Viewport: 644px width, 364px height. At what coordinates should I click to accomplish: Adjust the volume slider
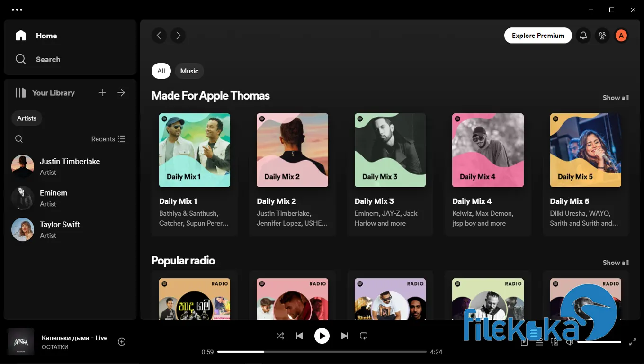pos(599,342)
